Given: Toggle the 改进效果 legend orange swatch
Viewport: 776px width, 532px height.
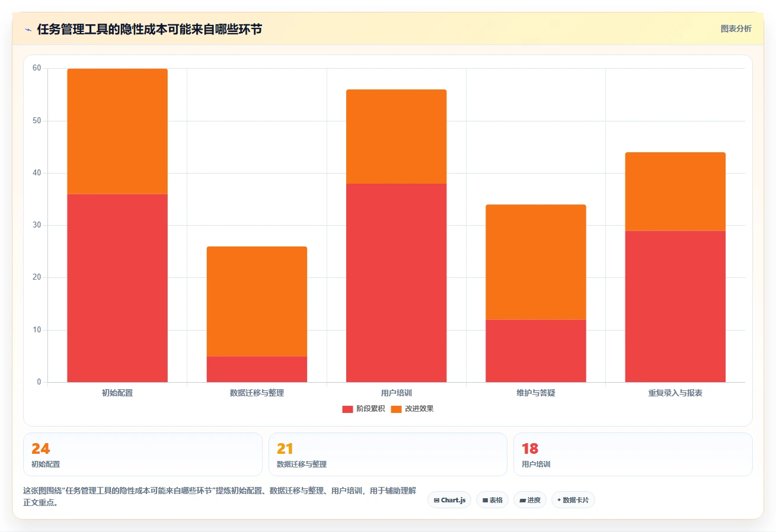Looking at the screenshot, I should click(x=397, y=409).
